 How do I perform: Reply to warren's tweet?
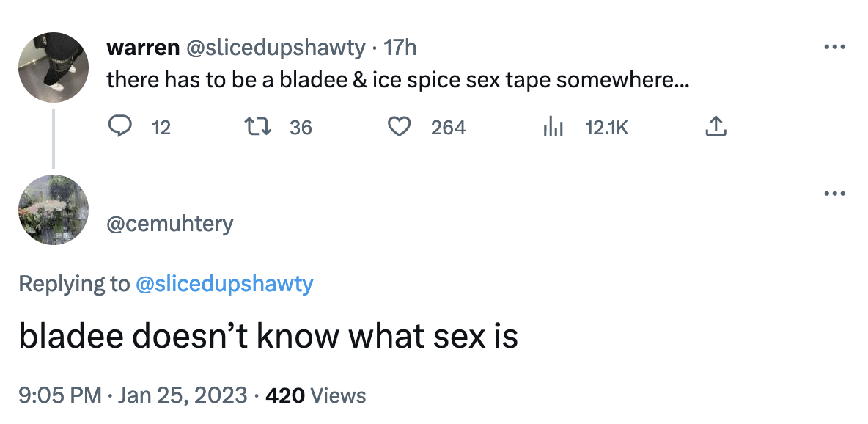pos(120,126)
